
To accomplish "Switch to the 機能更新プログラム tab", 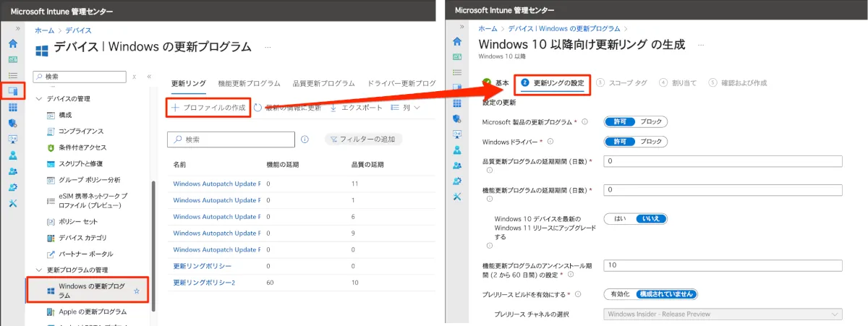I will point(249,83).
